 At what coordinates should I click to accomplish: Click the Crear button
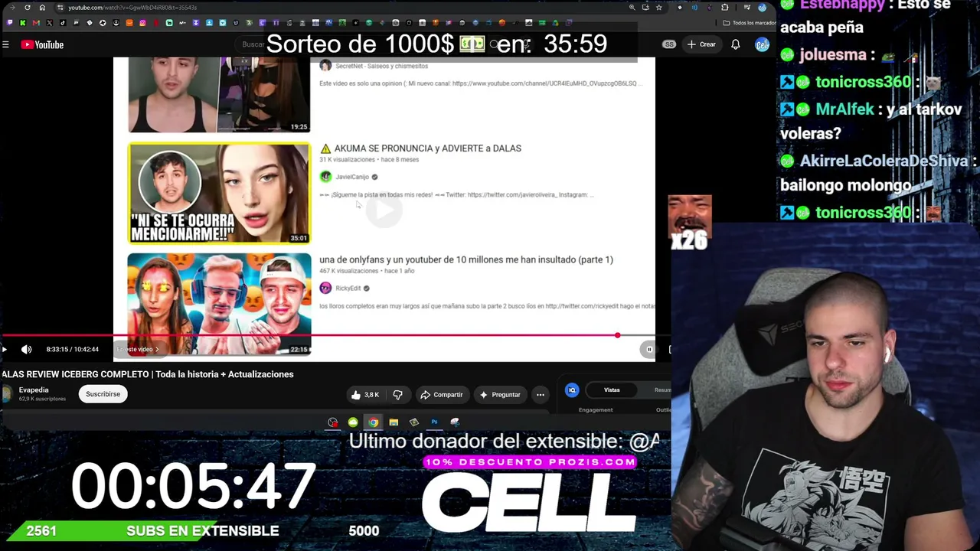click(701, 44)
